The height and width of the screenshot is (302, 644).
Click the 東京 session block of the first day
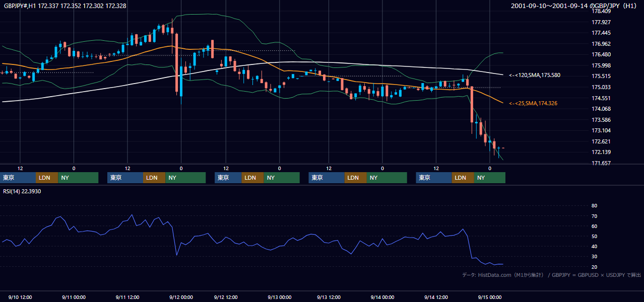click(18, 178)
